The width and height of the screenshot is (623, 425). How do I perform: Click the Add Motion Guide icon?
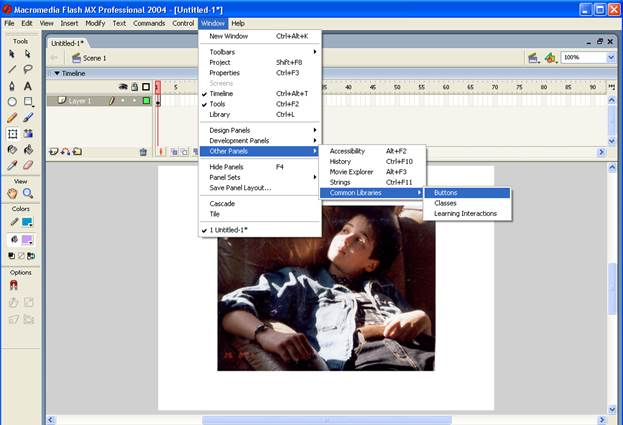tap(66, 152)
